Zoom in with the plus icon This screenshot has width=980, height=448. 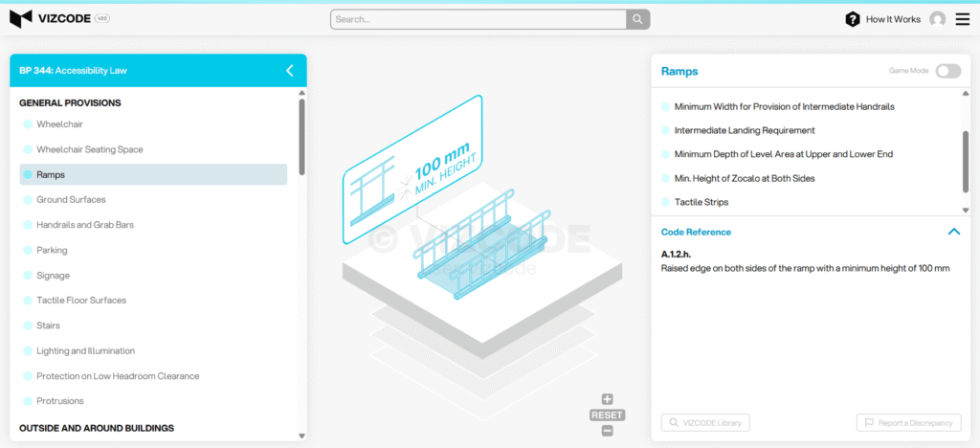click(x=607, y=399)
